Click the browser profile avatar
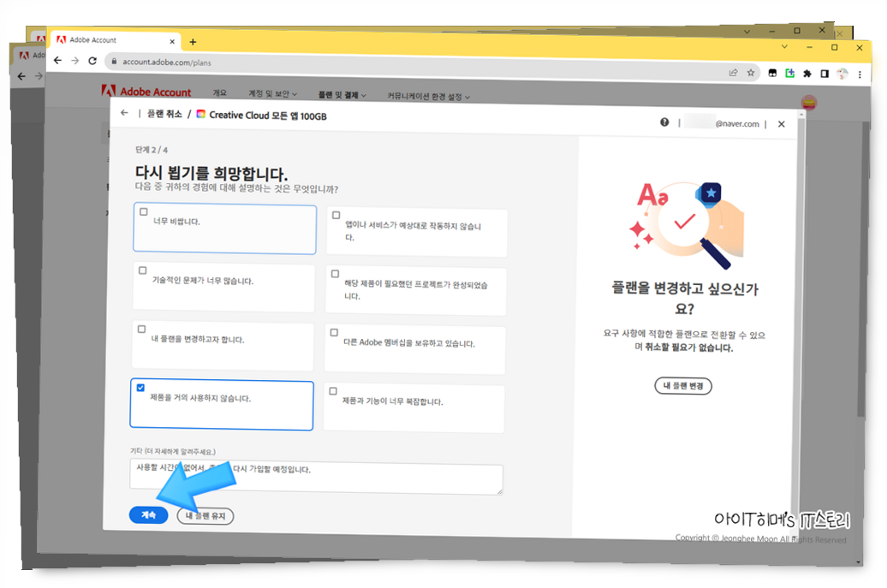The height and width of the screenshot is (588, 887). (x=842, y=74)
